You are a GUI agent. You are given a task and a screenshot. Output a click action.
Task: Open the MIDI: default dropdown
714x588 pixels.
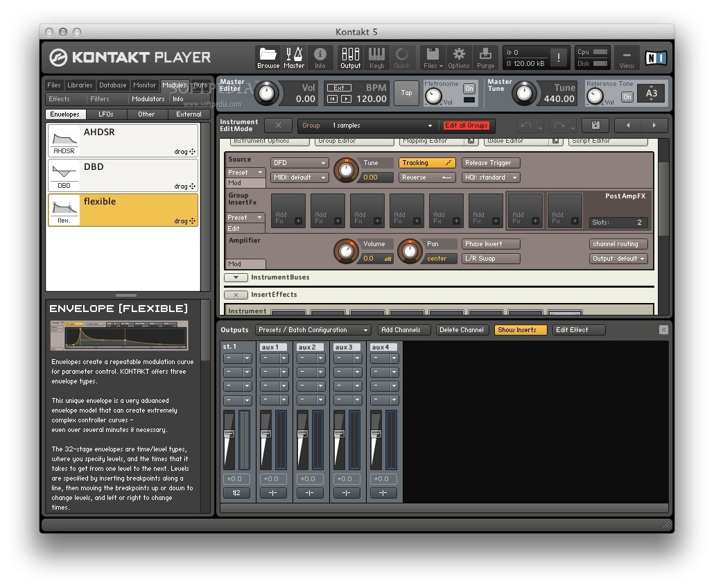(299, 177)
